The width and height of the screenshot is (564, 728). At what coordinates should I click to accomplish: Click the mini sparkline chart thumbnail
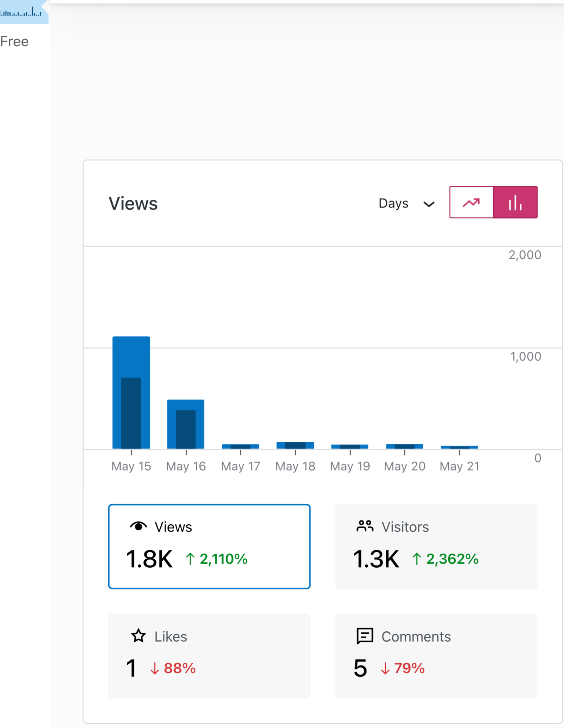(x=21, y=12)
